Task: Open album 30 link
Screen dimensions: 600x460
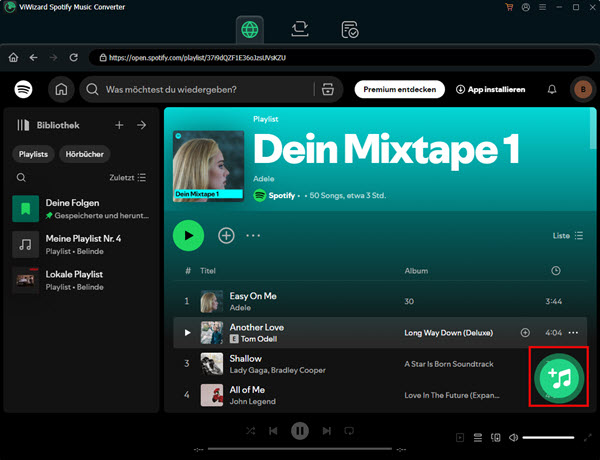Action: tap(409, 302)
